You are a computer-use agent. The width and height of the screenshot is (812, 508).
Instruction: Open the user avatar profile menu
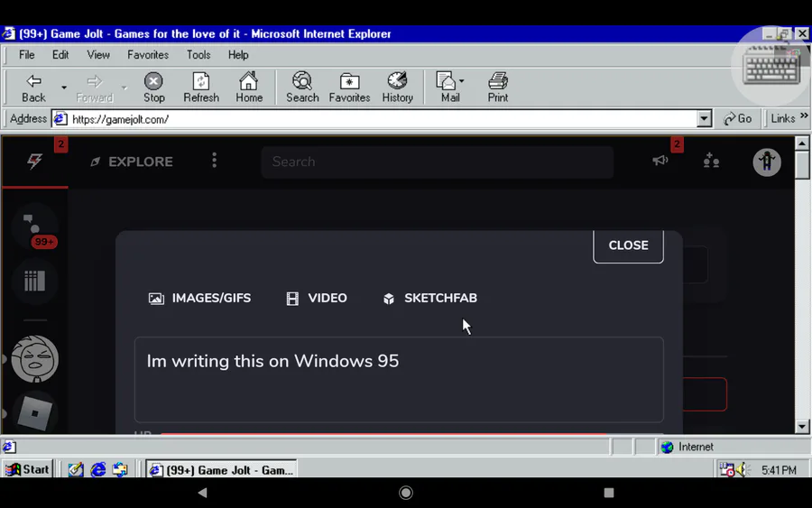tap(767, 162)
